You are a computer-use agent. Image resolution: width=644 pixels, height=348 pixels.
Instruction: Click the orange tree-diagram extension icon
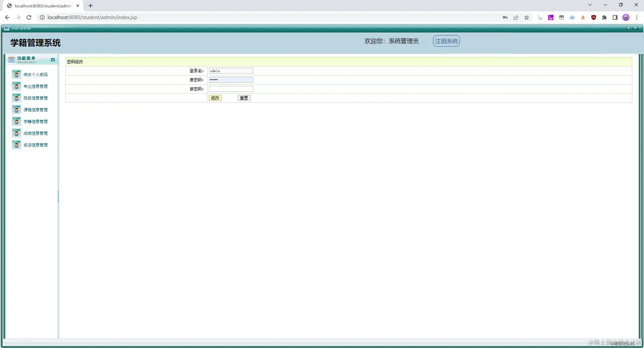(583, 17)
